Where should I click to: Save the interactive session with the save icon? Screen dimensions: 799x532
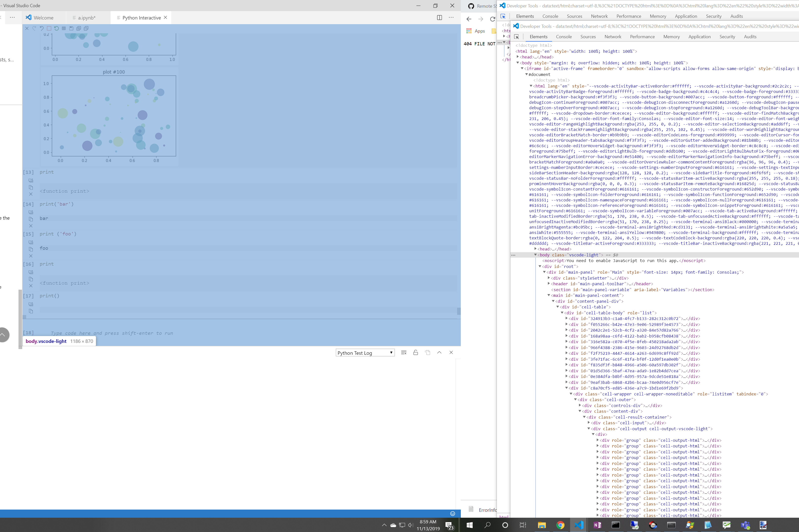click(x=71, y=29)
